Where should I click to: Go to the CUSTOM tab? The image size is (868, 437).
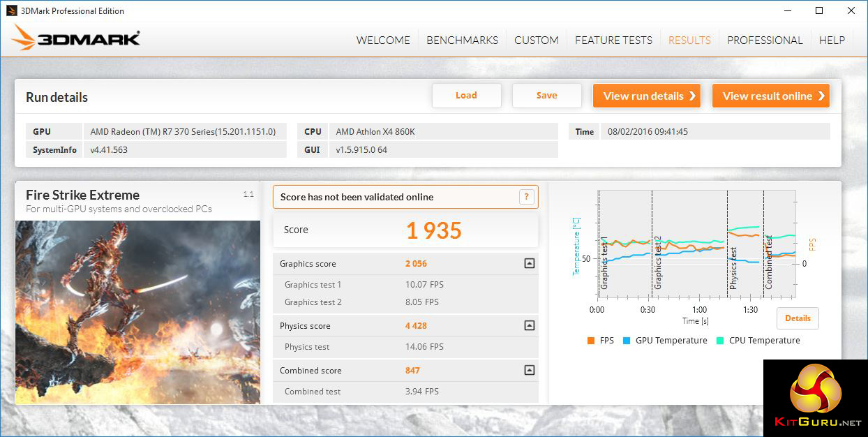point(537,40)
